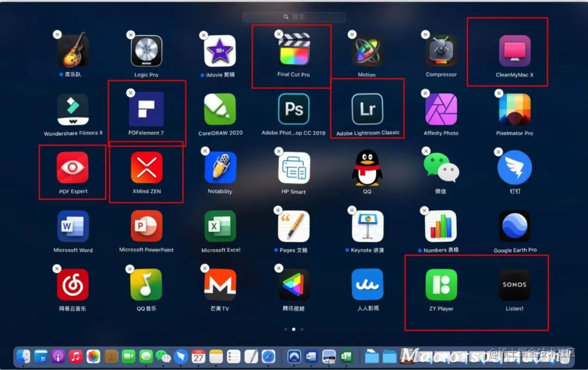Viewport: 588px width, 370px height.
Task: Launch ZY Player
Action: pyautogui.click(x=441, y=285)
